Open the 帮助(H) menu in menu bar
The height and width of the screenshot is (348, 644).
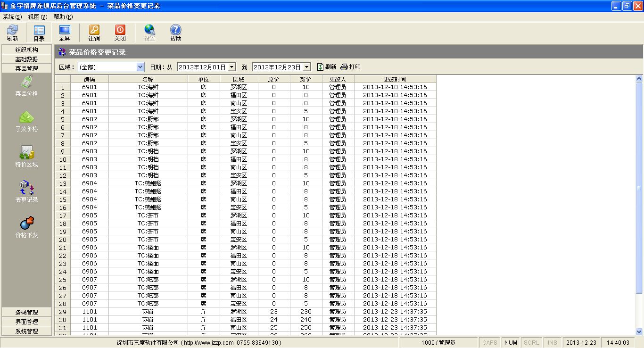point(63,17)
